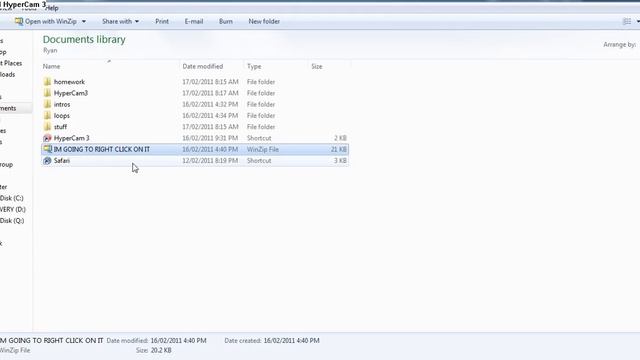Select the homework folder name
This screenshot has height=360, width=640.
pyautogui.click(x=69, y=82)
